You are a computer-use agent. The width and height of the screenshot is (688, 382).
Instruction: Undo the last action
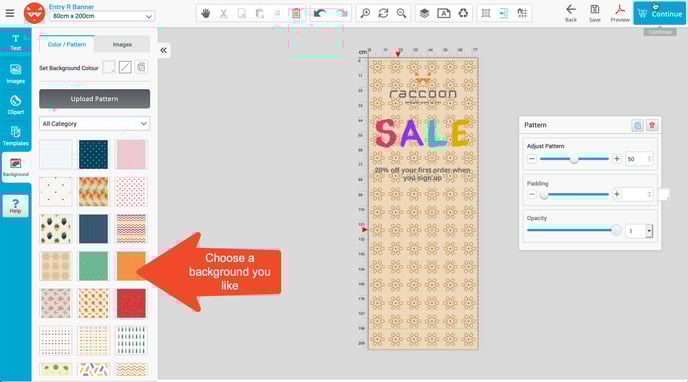pos(320,14)
